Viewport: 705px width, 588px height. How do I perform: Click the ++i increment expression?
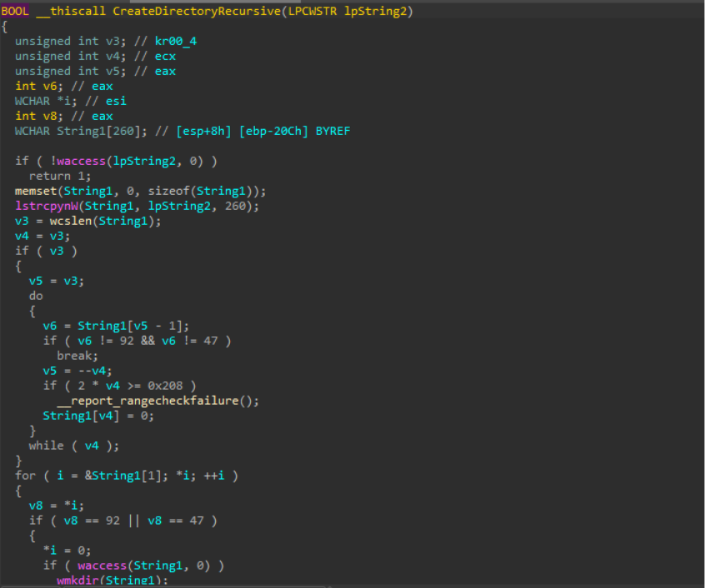tap(214, 476)
